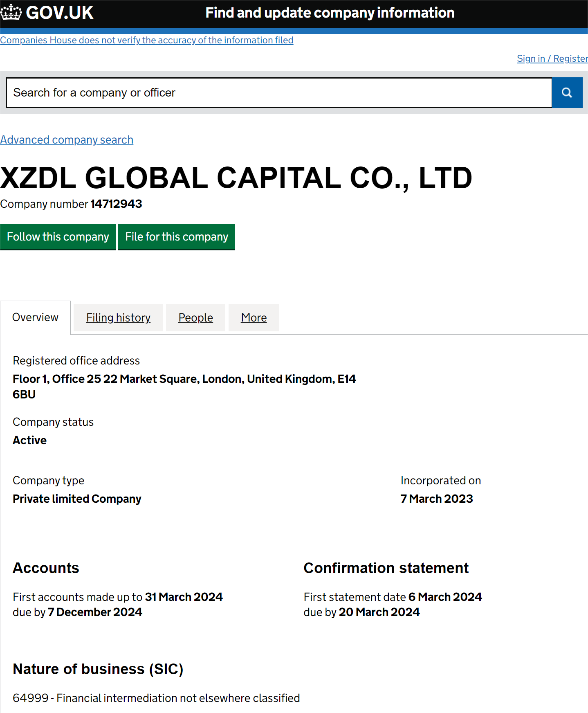
Task: Click the magnifying glass search button
Action: 567,93
